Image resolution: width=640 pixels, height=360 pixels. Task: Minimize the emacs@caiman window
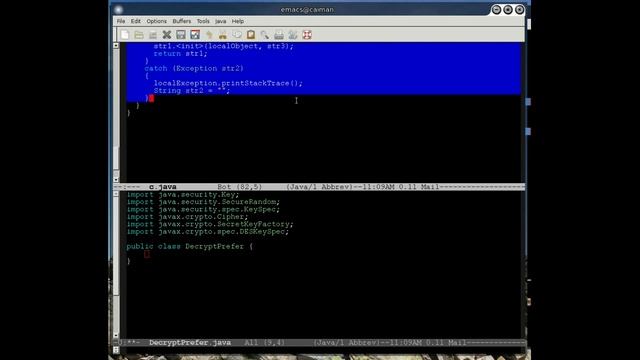point(496,9)
